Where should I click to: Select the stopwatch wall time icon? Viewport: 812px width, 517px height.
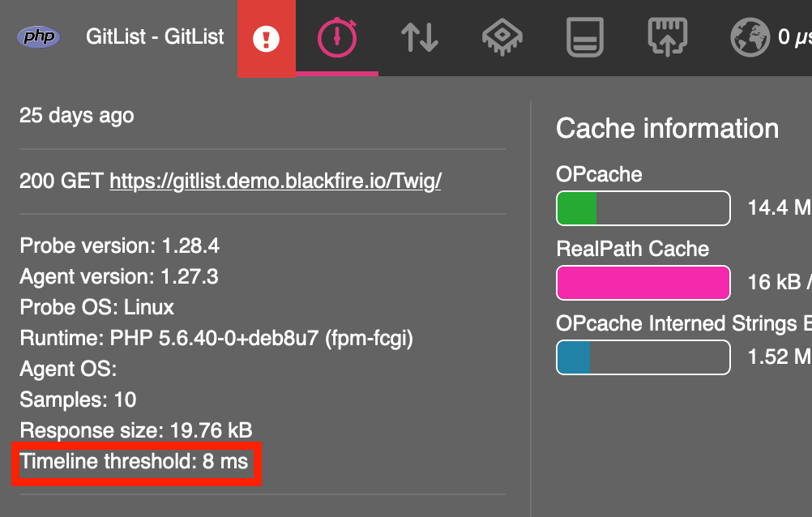[x=337, y=37]
